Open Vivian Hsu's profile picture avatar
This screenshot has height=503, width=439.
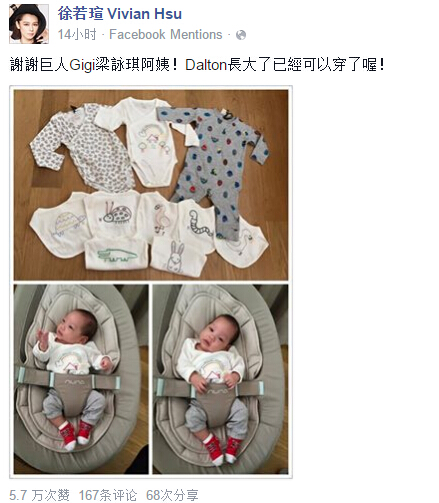click(29, 24)
